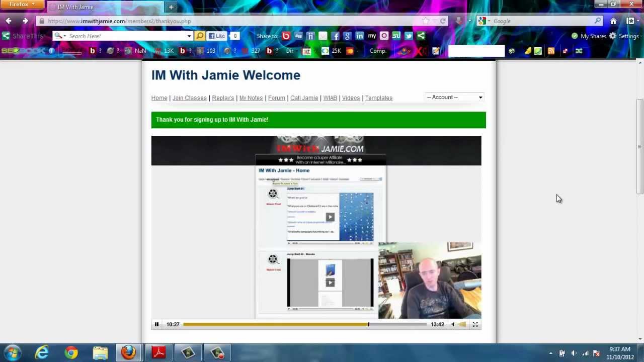The height and width of the screenshot is (362, 644).
Task: Click the SEO toolbar RSS feed icon
Action: click(551, 51)
